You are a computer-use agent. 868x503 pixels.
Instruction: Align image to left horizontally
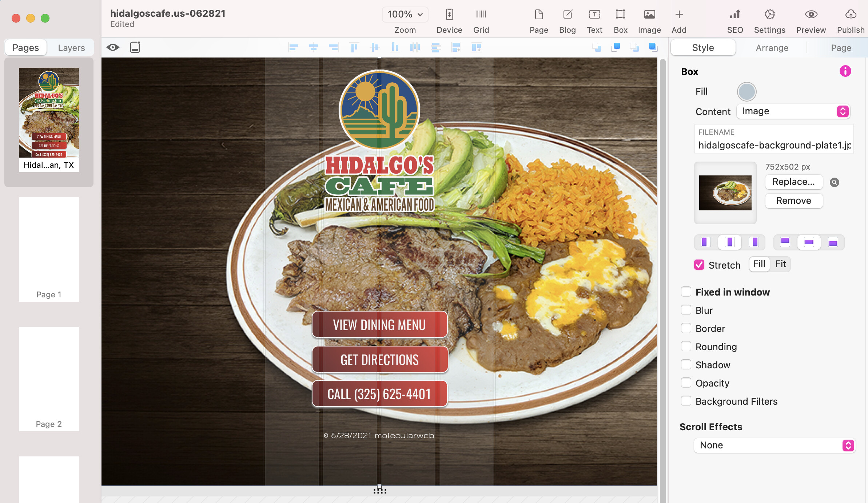705,242
